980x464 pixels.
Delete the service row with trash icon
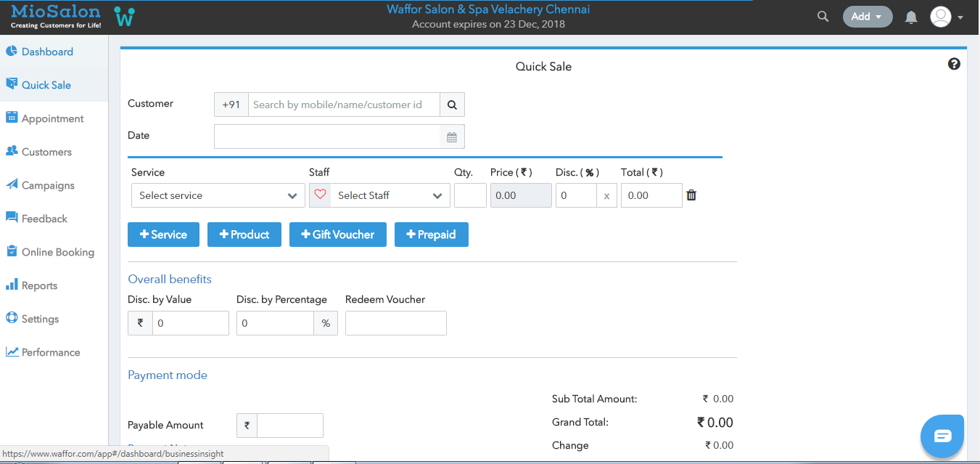pos(691,195)
